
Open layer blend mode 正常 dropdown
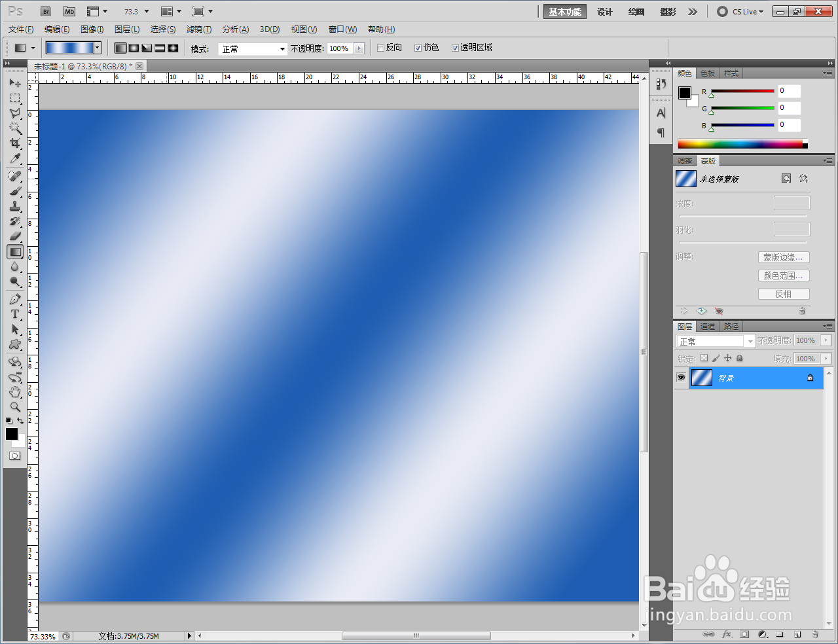pos(716,341)
